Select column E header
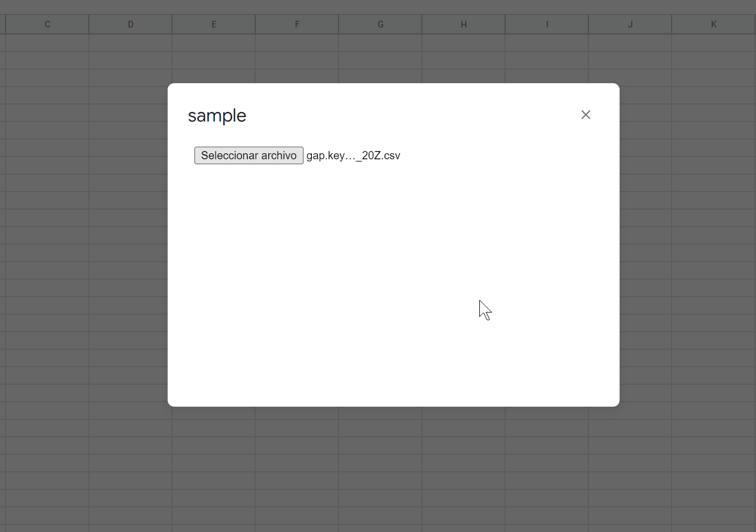756x532 pixels. tap(214, 24)
